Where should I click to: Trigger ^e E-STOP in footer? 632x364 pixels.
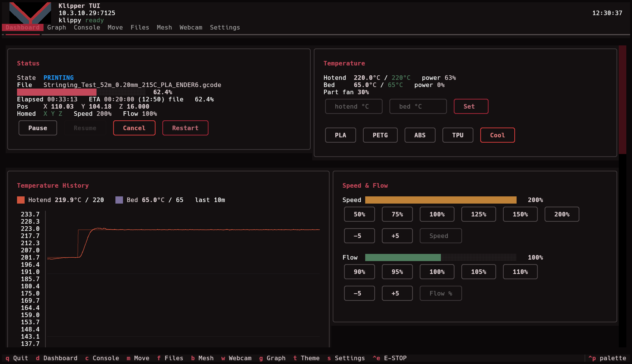[x=390, y=358]
